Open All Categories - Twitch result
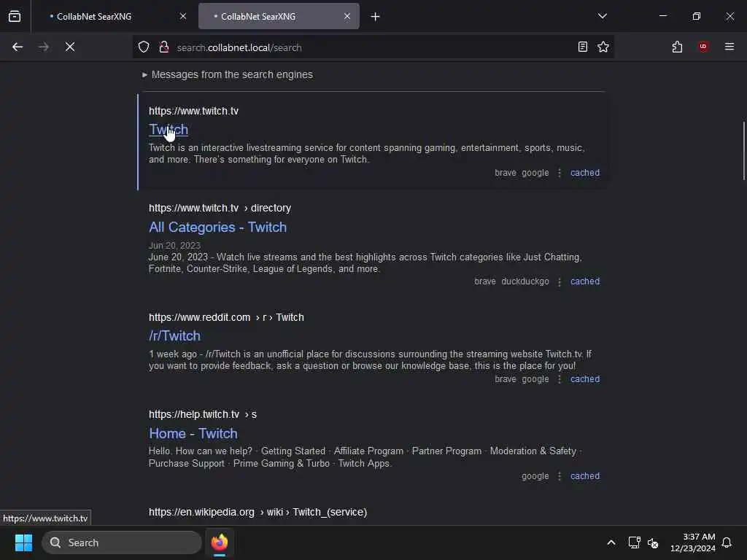This screenshot has width=747, height=560. [x=217, y=227]
